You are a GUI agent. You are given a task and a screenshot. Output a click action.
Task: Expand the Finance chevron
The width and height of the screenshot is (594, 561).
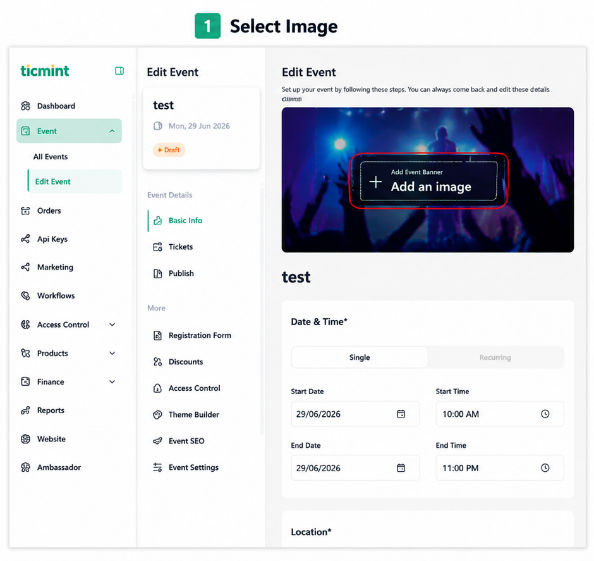[x=112, y=382]
